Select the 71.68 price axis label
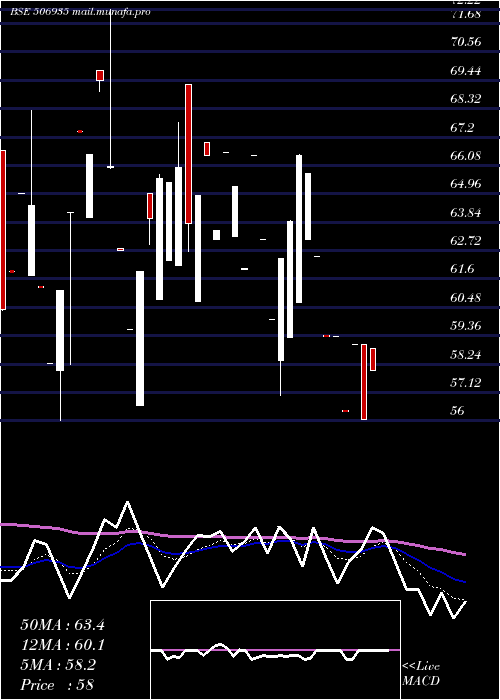This screenshot has height=700, width=500. [466, 14]
